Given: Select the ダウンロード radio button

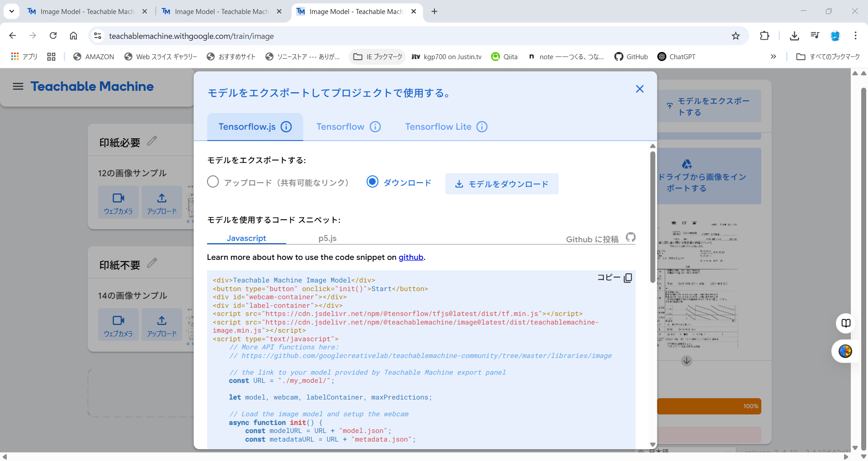Looking at the screenshot, I should tap(373, 182).
